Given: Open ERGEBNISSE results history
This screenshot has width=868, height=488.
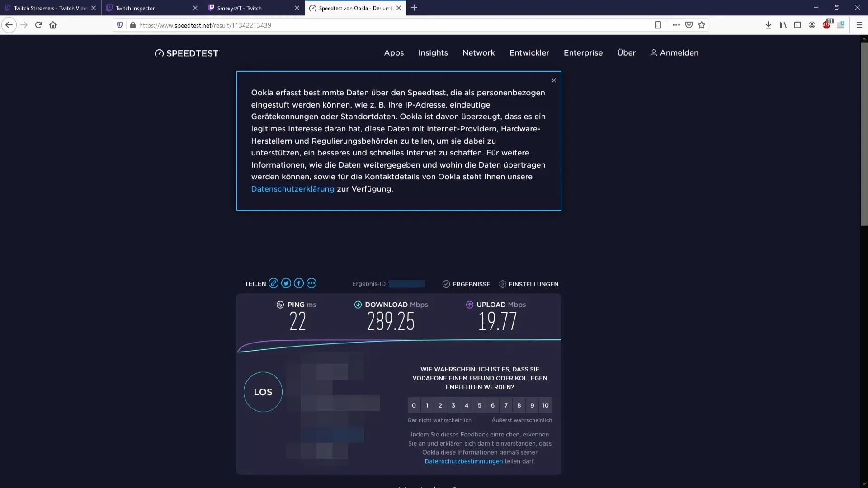Looking at the screenshot, I should click(466, 284).
